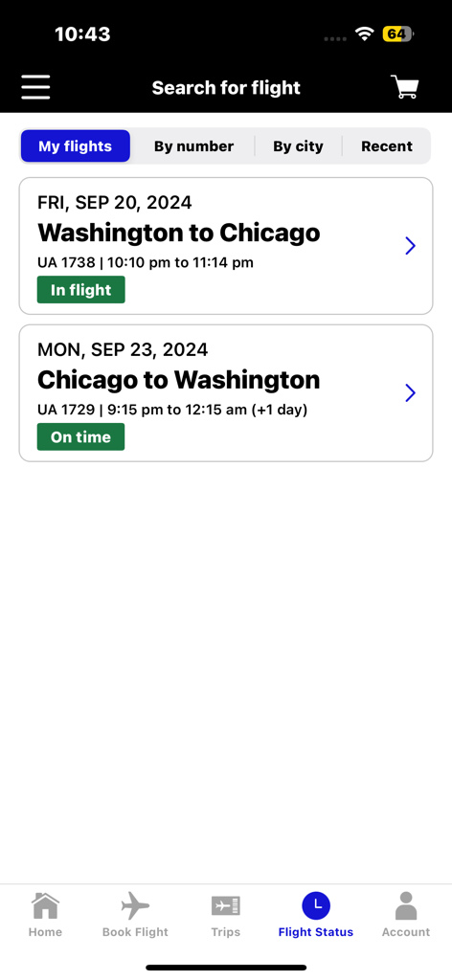Open the Account person icon
Image resolution: width=452 pixels, height=980 pixels.
coord(406,905)
